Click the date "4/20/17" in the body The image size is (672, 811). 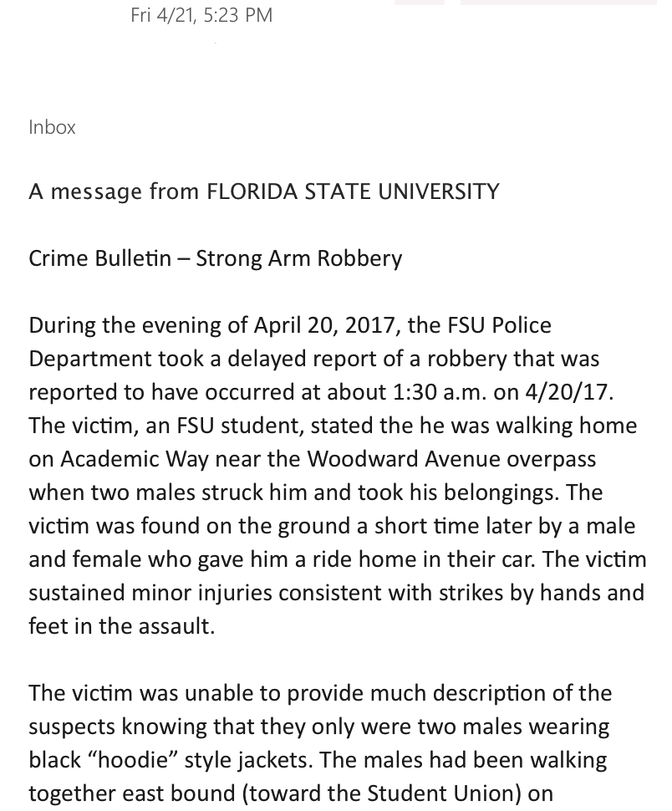(568, 392)
